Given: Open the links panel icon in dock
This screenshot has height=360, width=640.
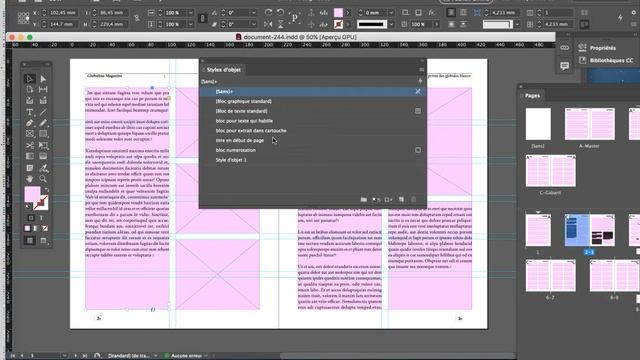Looking at the screenshot, I should point(564,48).
